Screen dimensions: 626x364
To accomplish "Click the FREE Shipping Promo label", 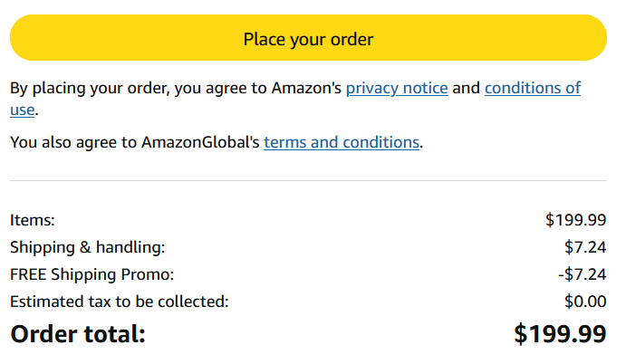I will [91, 274].
